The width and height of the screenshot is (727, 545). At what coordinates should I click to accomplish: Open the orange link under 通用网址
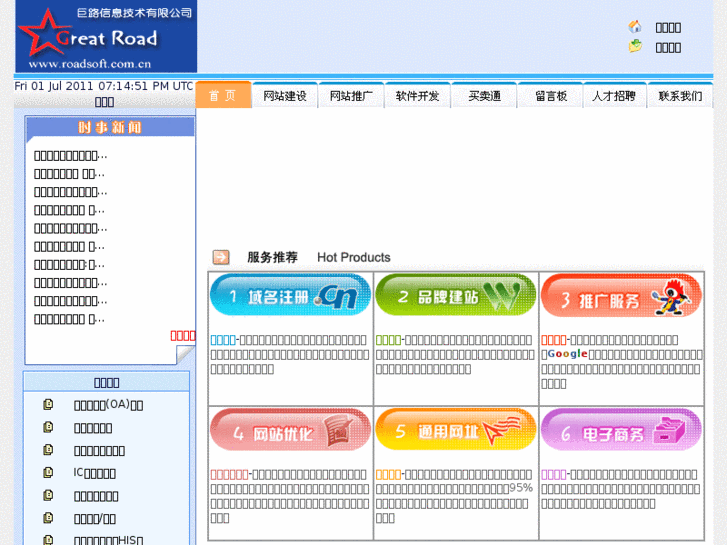tap(388, 474)
